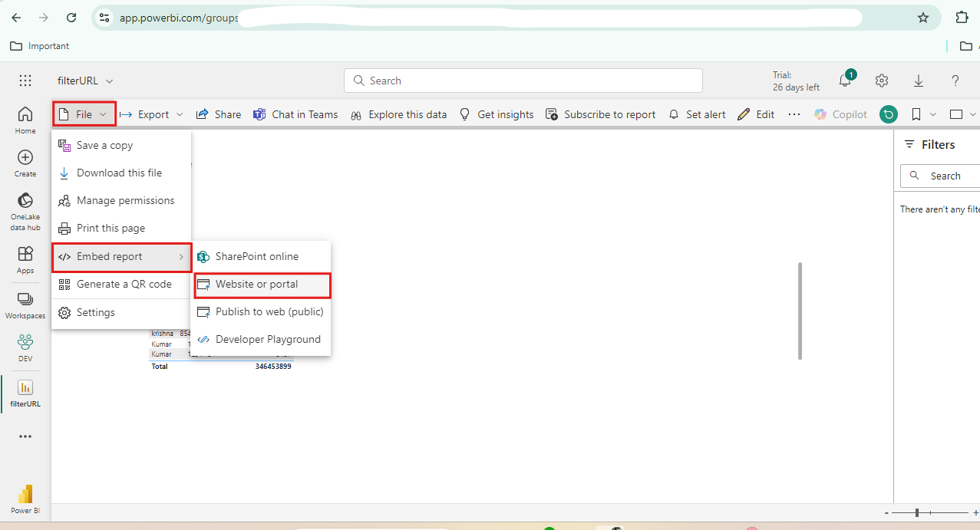The width and height of the screenshot is (980, 530).
Task: Choose SharePoint online
Action: (261, 256)
